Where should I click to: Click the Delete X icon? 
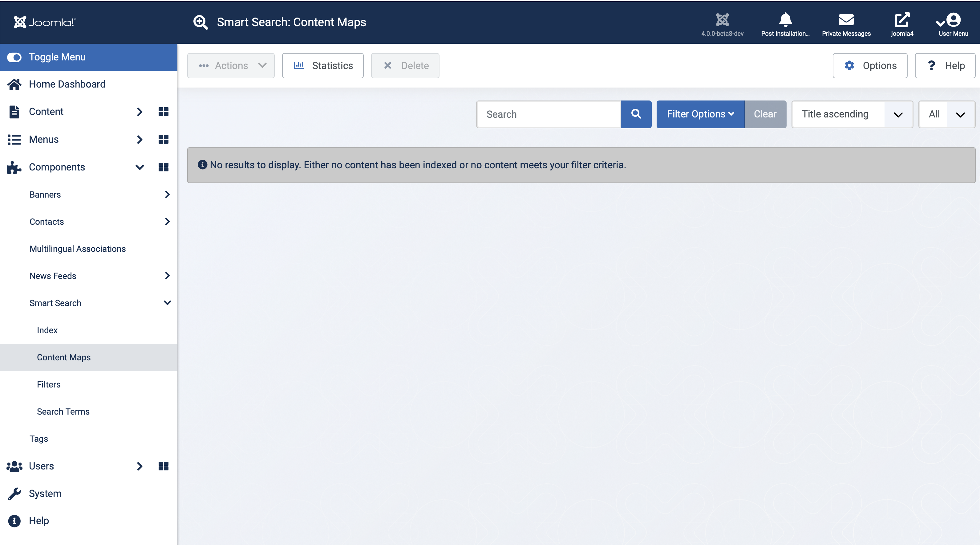pos(388,66)
